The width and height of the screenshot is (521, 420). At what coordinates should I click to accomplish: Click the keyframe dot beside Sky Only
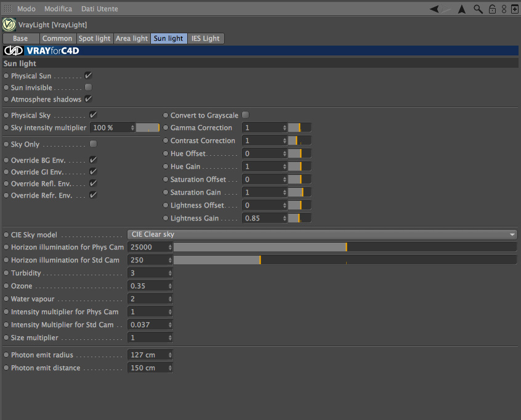pyautogui.click(x=6, y=144)
